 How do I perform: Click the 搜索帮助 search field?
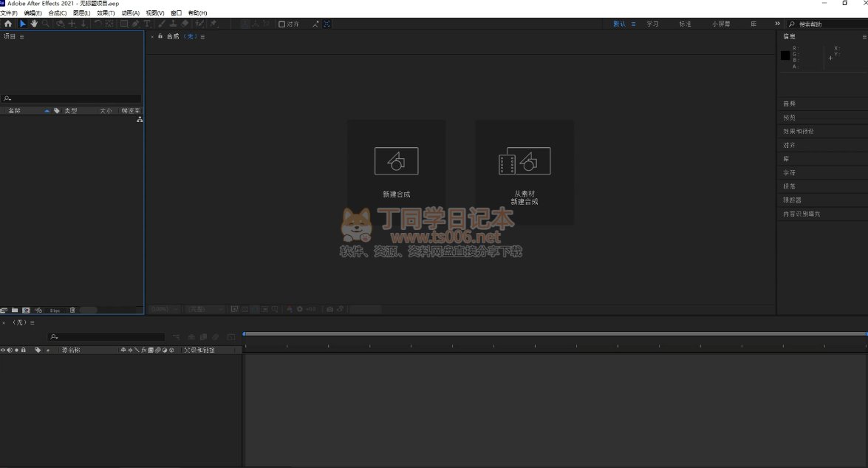[827, 24]
